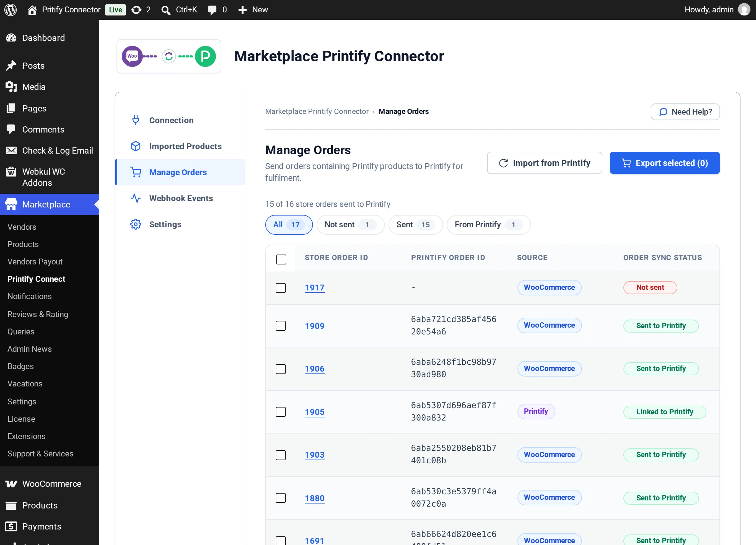The height and width of the screenshot is (545, 756).
Task: Switch to the All 17 filter tab
Action: point(289,225)
